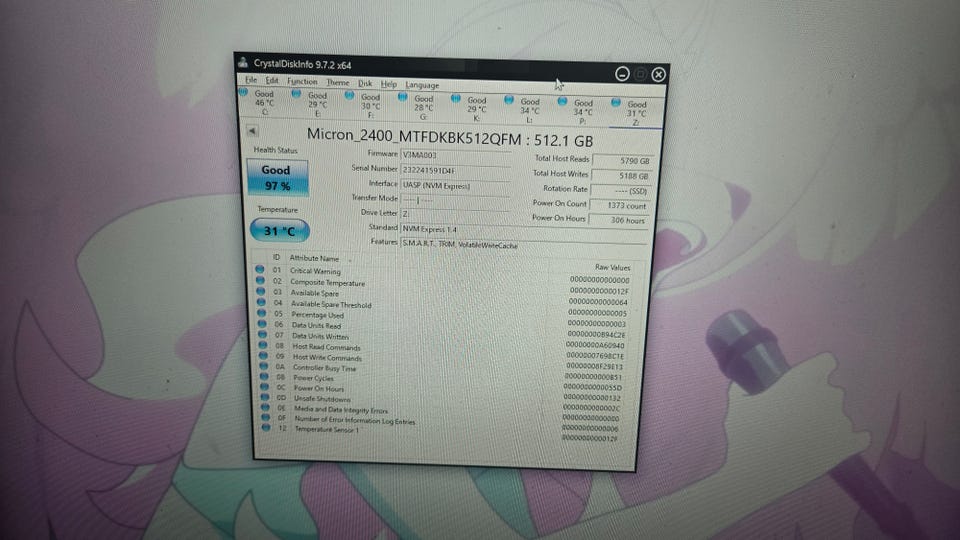Click the Standard field NVM Express 1.4

click(x=523, y=230)
